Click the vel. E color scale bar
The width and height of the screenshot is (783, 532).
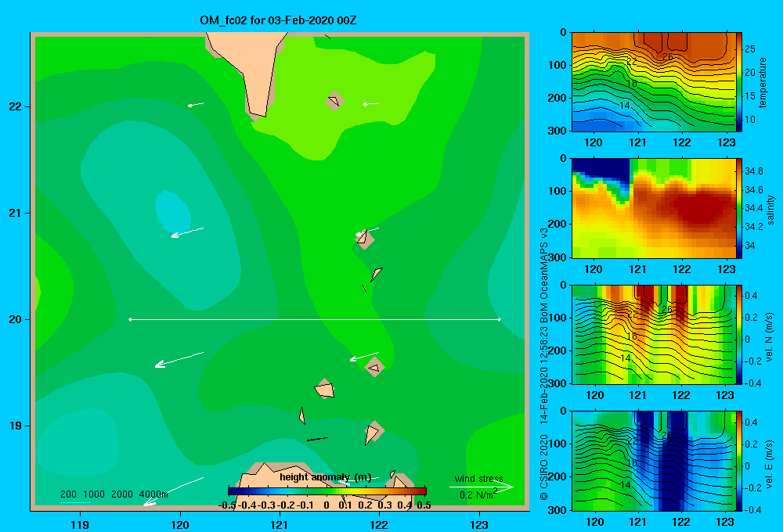(739, 461)
